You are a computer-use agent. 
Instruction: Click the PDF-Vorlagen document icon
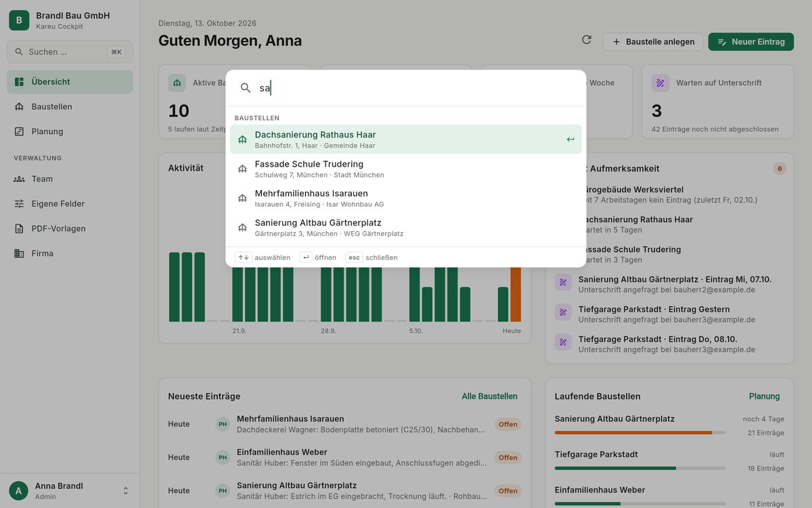[x=19, y=228]
